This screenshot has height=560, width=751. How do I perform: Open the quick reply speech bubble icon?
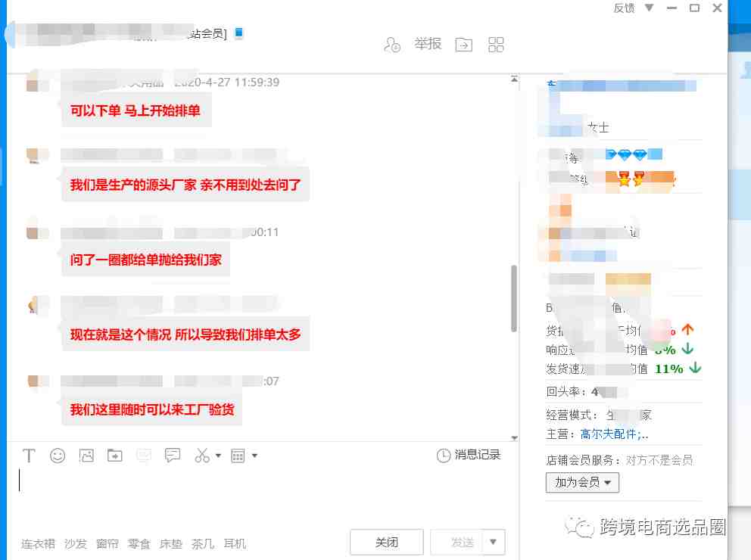click(173, 455)
